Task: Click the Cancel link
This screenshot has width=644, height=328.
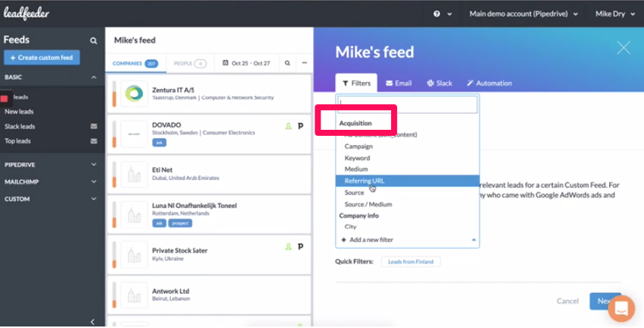Action: [x=567, y=301]
